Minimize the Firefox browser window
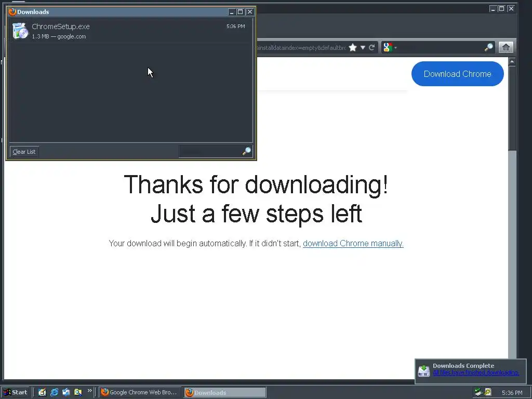The width and height of the screenshot is (532, 399). coord(493,9)
